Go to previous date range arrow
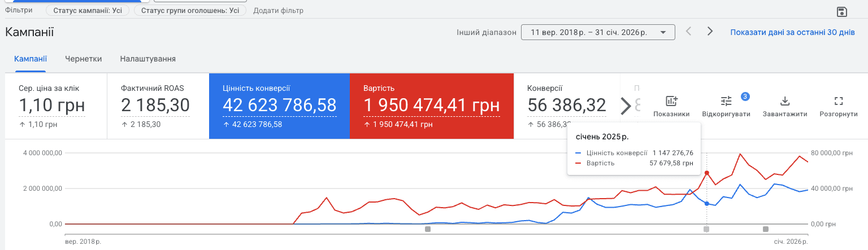This screenshot has width=868, height=250. click(688, 32)
